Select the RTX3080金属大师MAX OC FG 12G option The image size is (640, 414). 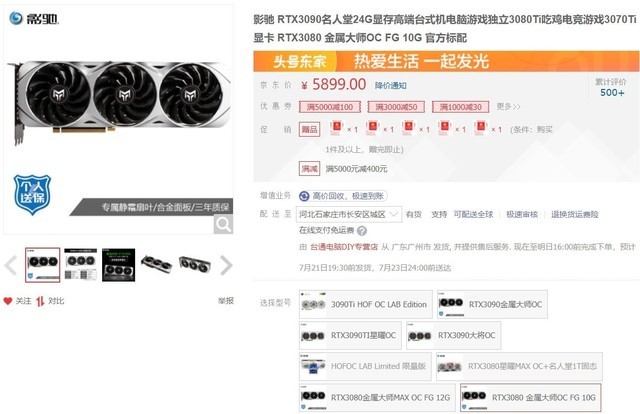(377, 397)
